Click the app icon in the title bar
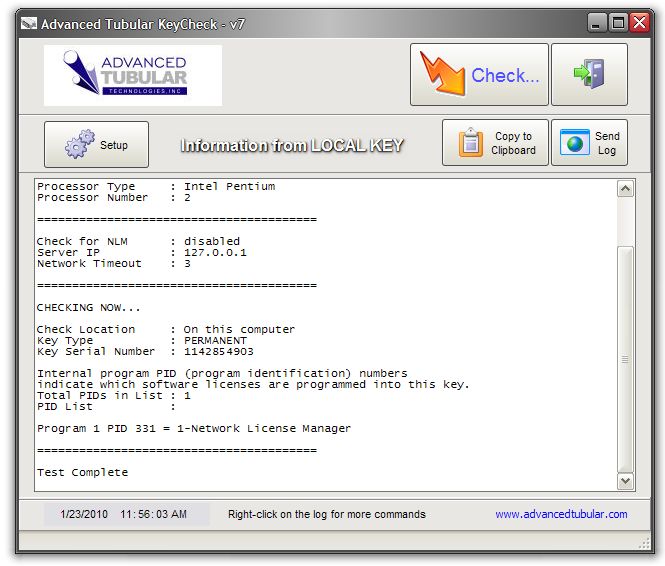This screenshot has width=665, height=566. click(28, 24)
